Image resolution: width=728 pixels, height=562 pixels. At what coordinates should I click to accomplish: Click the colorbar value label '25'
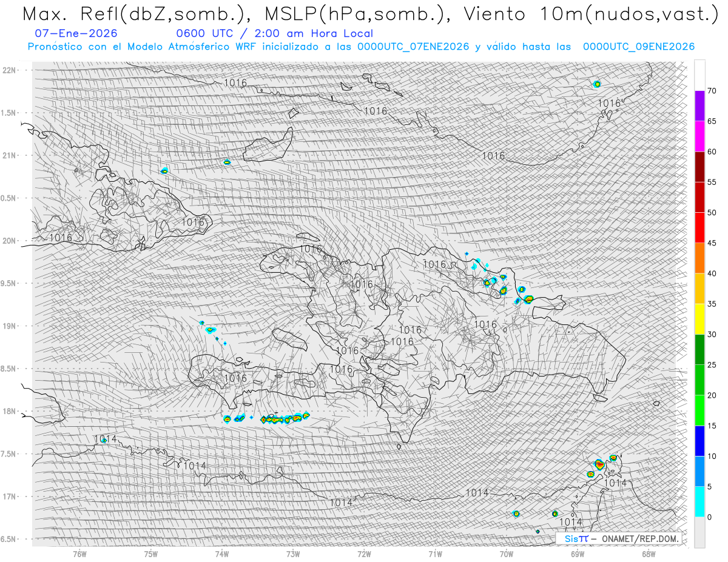coord(712,365)
